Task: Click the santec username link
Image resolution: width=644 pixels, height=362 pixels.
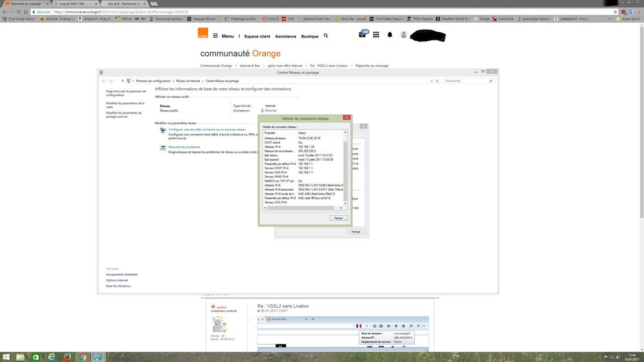Action: (x=221, y=307)
